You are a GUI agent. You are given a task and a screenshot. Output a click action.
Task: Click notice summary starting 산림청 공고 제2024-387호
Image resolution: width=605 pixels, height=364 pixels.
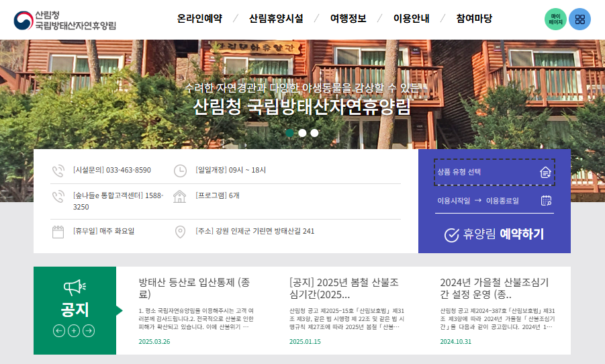coord(498,319)
